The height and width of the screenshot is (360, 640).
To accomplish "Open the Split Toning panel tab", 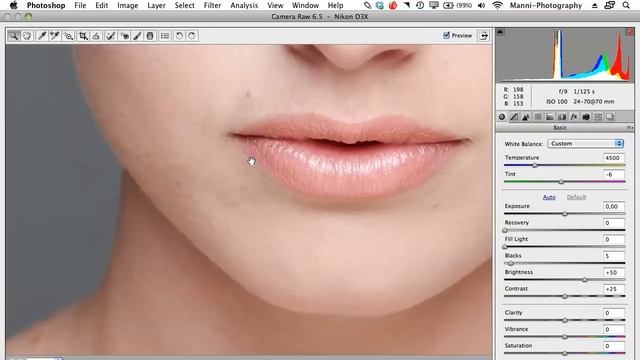I will coord(550,117).
